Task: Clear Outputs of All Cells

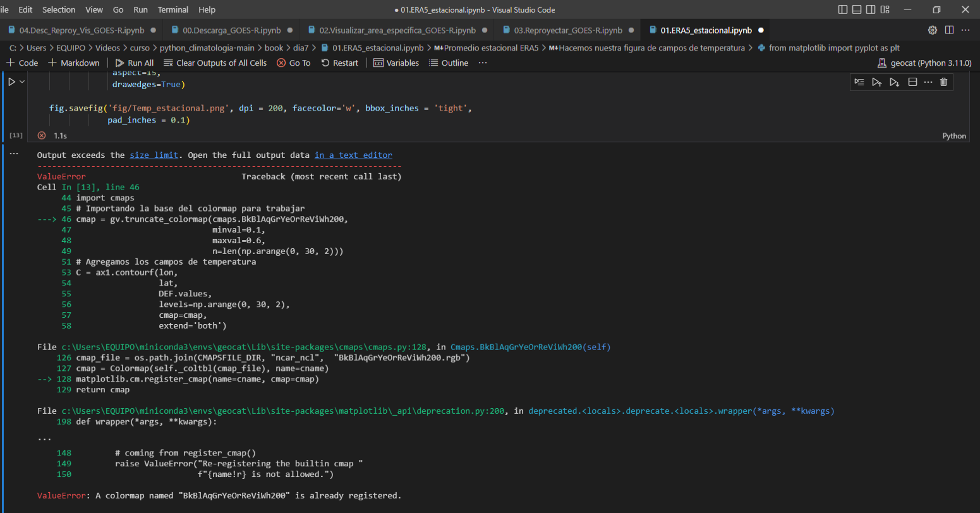Action: click(x=215, y=63)
